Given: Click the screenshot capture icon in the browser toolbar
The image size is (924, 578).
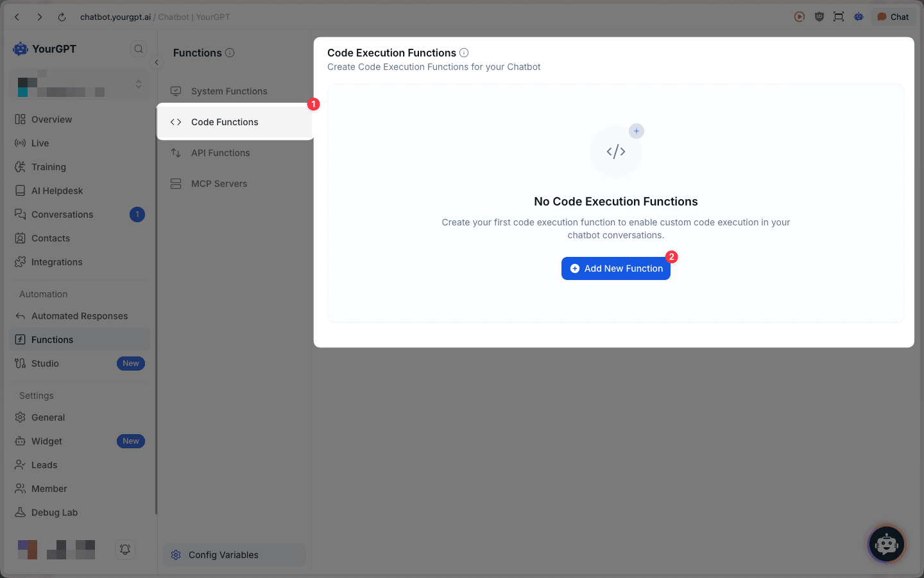Looking at the screenshot, I should (839, 17).
